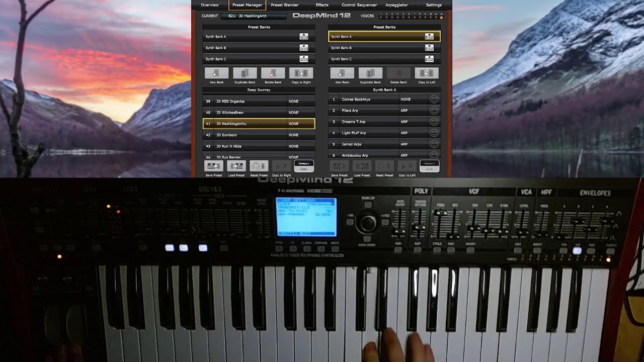
Task: Switch to the Arpeggiator tab
Action: click(x=396, y=5)
